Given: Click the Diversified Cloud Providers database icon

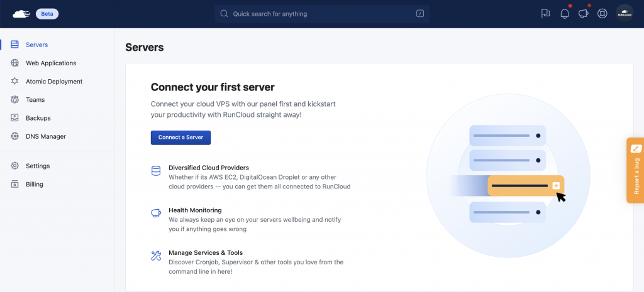Looking at the screenshot, I should coord(156,171).
